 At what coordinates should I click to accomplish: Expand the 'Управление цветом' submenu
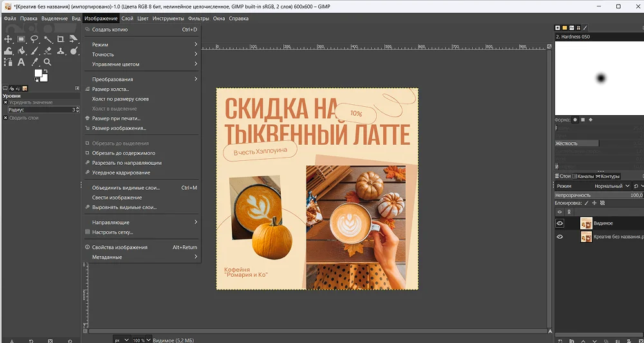[x=142, y=64]
